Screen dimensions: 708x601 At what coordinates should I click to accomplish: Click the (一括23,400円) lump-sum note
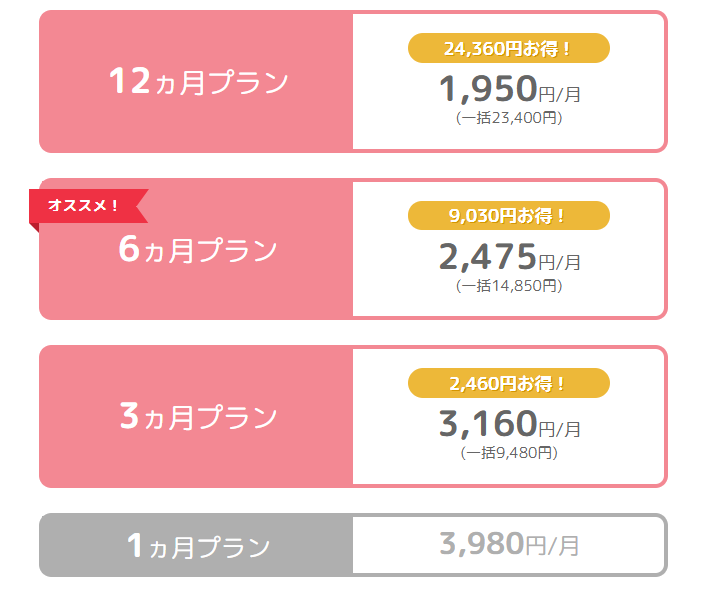point(509,118)
